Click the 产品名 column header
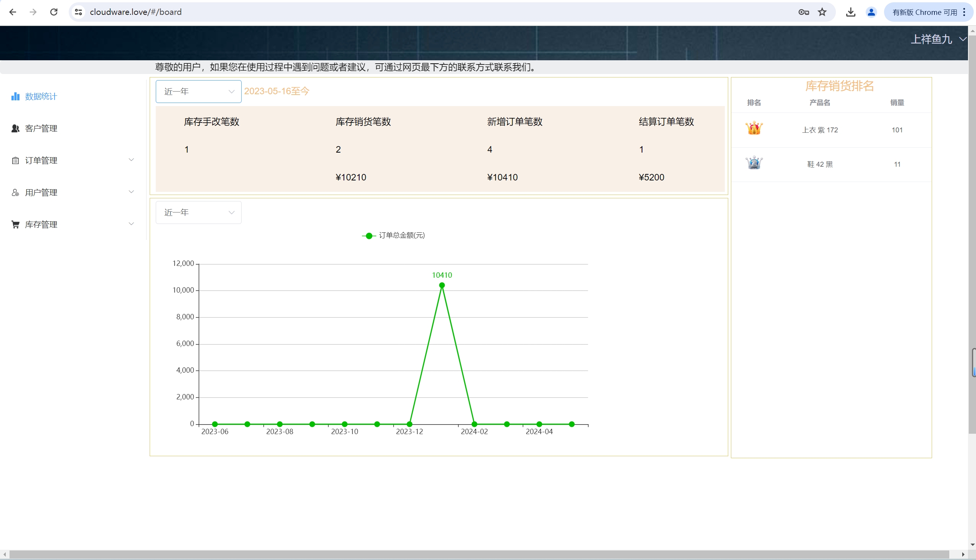Image resolution: width=976 pixels, height=560 pixels. (820, 103)
